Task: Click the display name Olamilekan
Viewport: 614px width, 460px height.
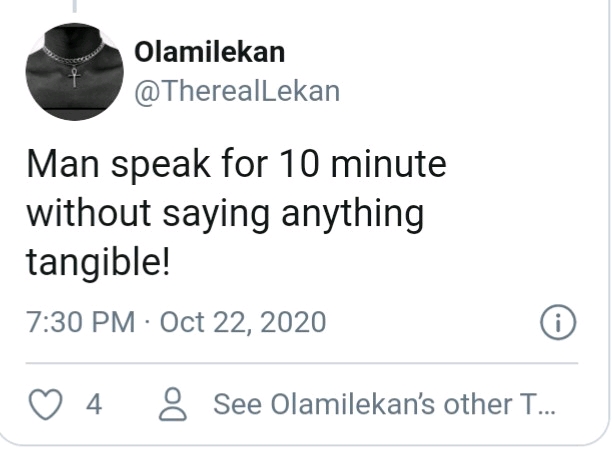Action: (x=211, y=53)
